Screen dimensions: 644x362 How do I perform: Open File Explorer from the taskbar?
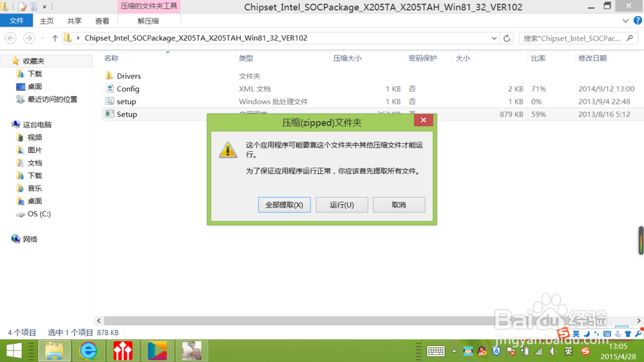pos(54,351)
